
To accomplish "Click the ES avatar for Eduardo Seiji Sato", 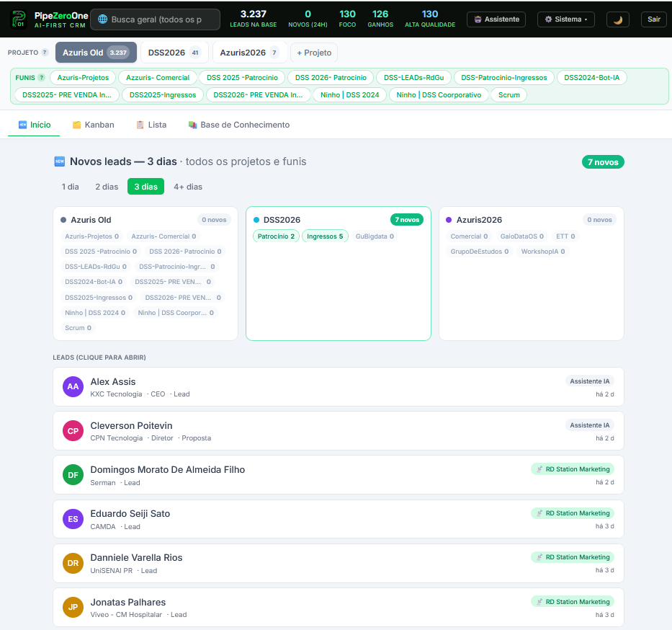I will 73,519.
